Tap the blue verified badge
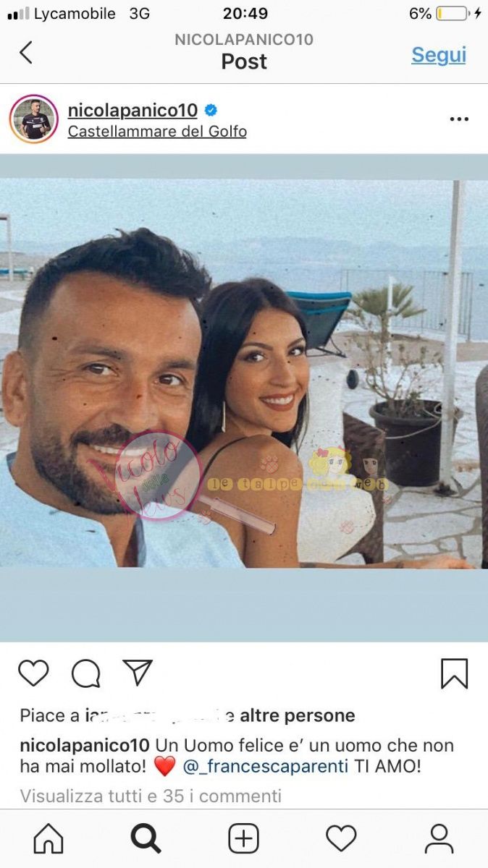The image size is (488, 868). pyautogui.click(x=211, y=111)
